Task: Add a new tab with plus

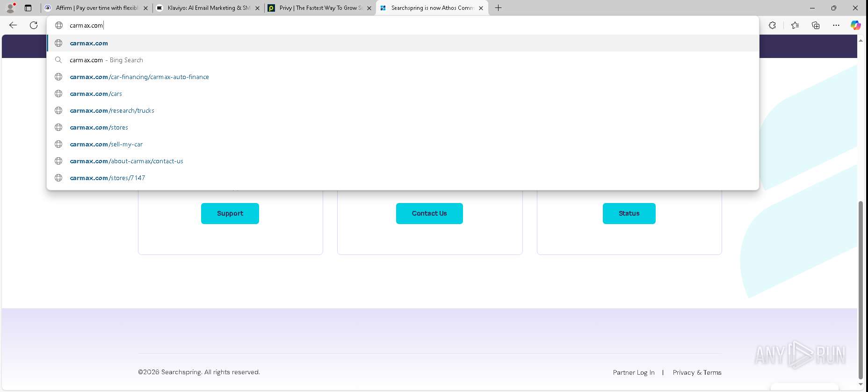Action: [x=499, y=8]
